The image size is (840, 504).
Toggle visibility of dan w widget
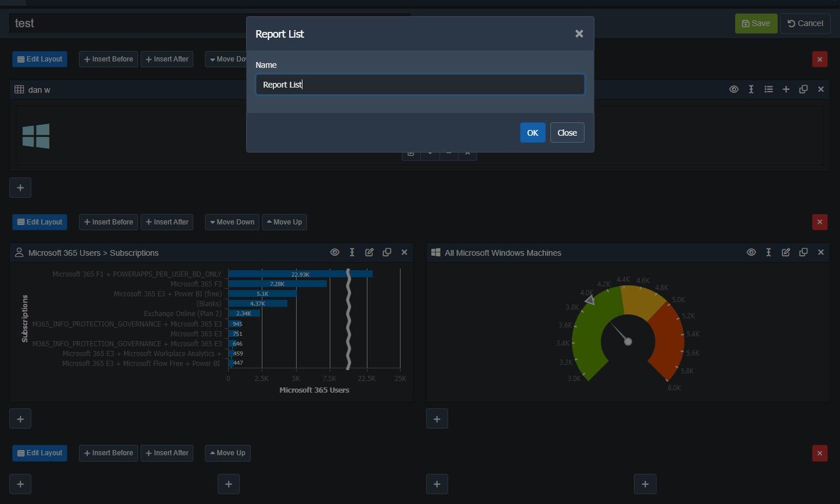point(734,89)
